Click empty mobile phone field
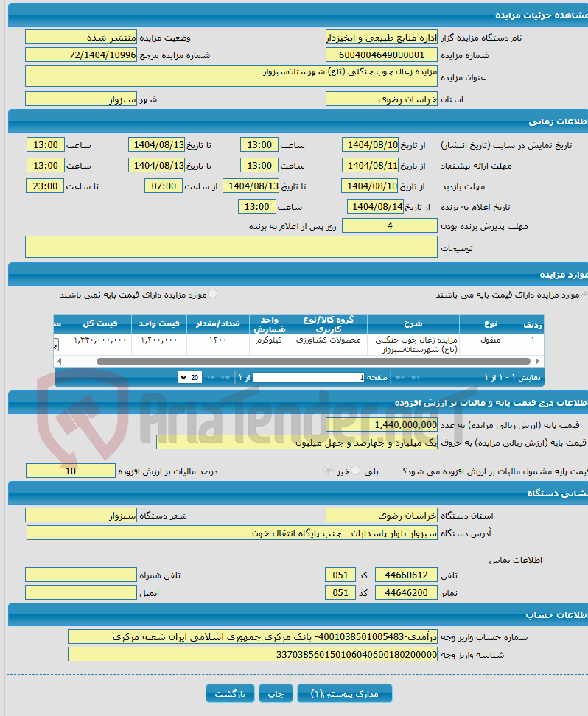The height and width of the screenshot is (716, 588). (81, 575)
